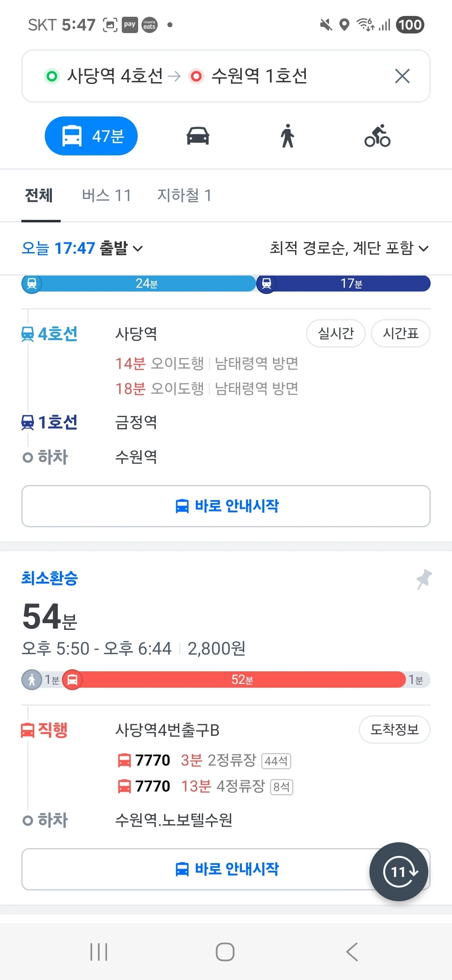Clear the route with the X icon
Screen dimensions: 452x980
coord(402,76)
